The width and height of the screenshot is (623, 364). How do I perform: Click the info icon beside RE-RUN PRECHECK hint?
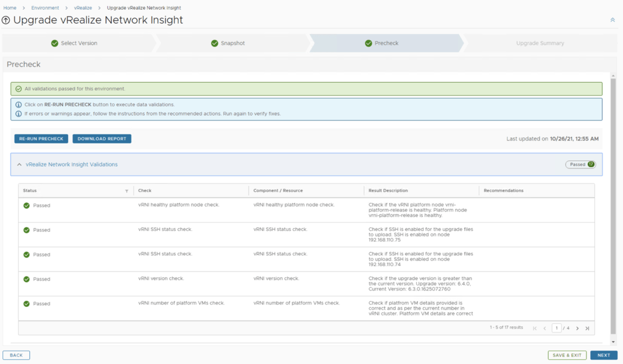pyautogui.click(x=19, y=105)
